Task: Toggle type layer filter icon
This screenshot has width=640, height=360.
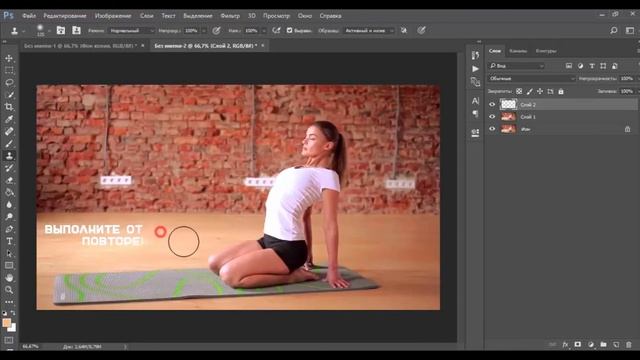Action: pos(592,66)
